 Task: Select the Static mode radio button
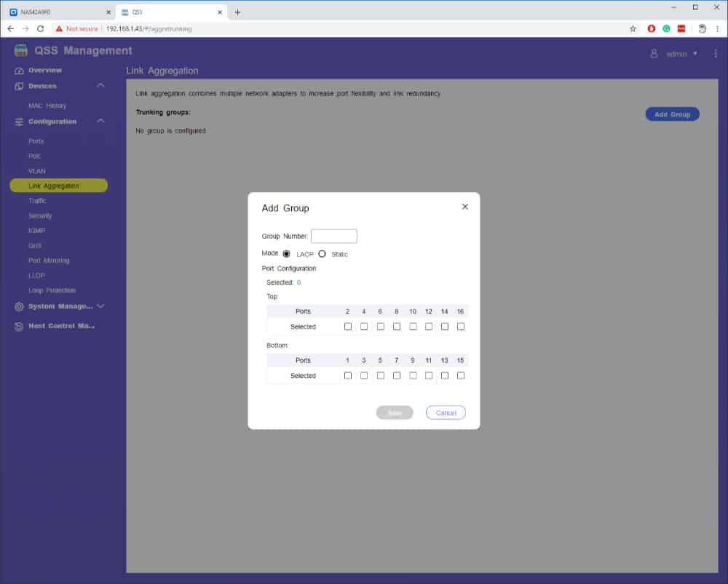tap(322, 254)
